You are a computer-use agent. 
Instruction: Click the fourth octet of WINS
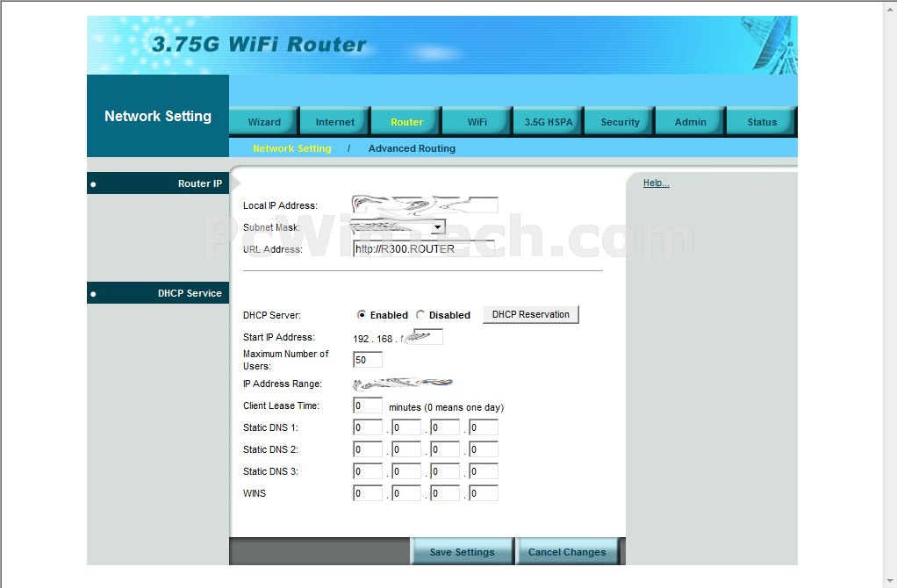(484, 493)
